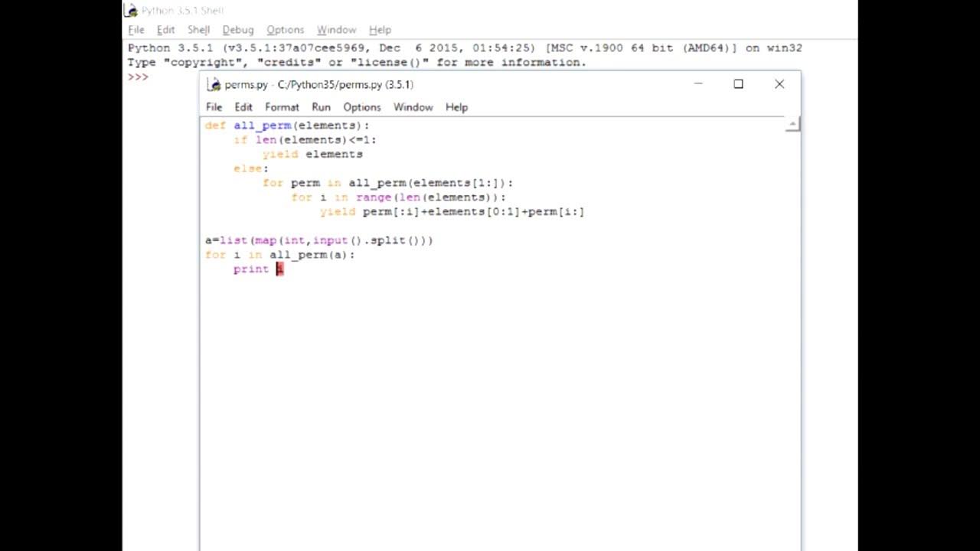This screenshot has height=551, width=980.
Task: Click the perms.py title bar path text
Action: 318,84
